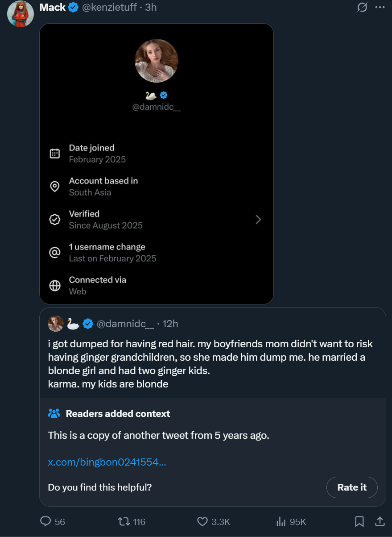Screen dimensions: 392x537
Task: Open Mack's profile avatar
Action: pos(21,13)
